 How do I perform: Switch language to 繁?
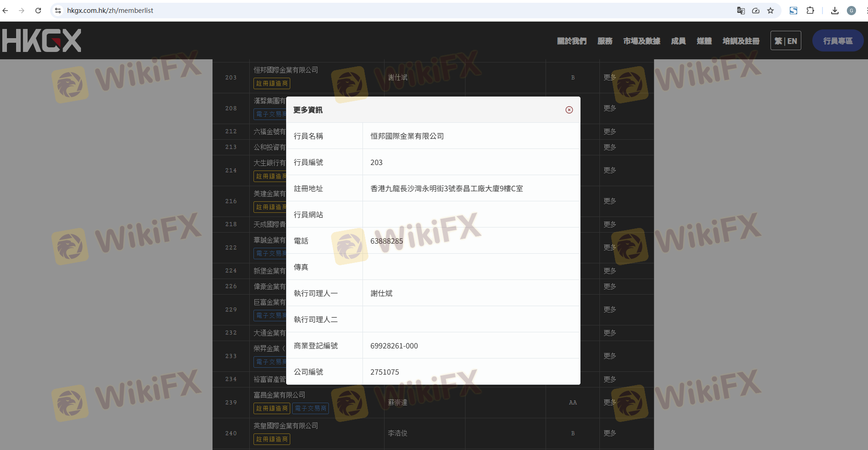click(778, 41)
